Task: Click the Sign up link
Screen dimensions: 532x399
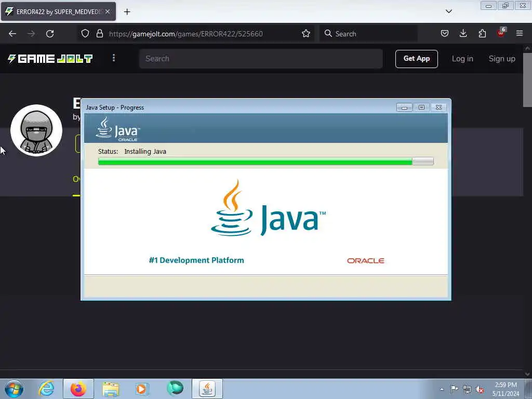Action: [502, 59]
